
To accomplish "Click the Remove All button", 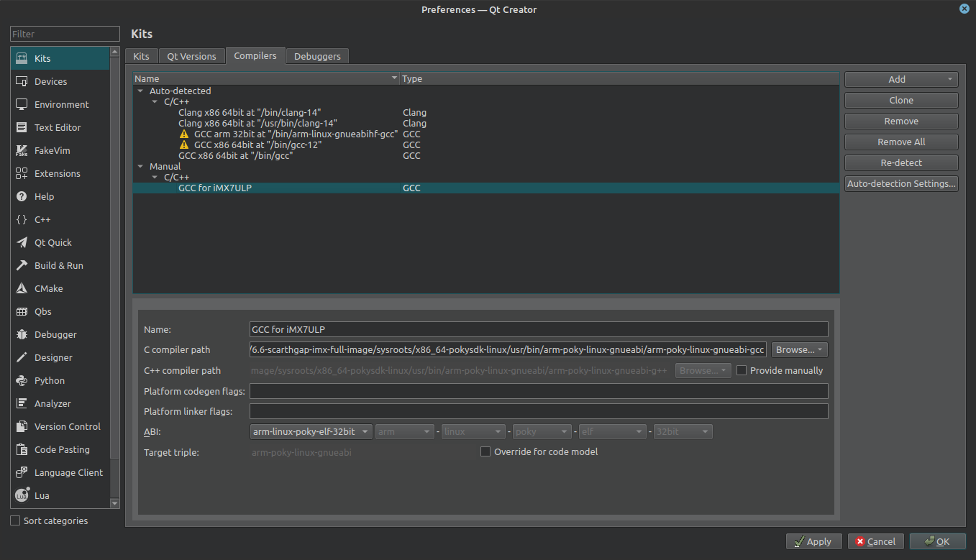I will pyautogui.click(x=901, y=142).
